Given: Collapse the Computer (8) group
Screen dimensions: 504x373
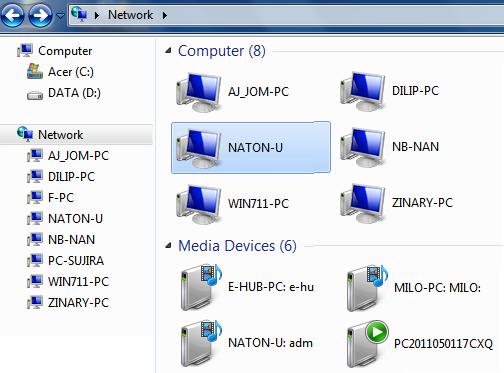Looking at the screenshot, I should [x=169, y=51].
